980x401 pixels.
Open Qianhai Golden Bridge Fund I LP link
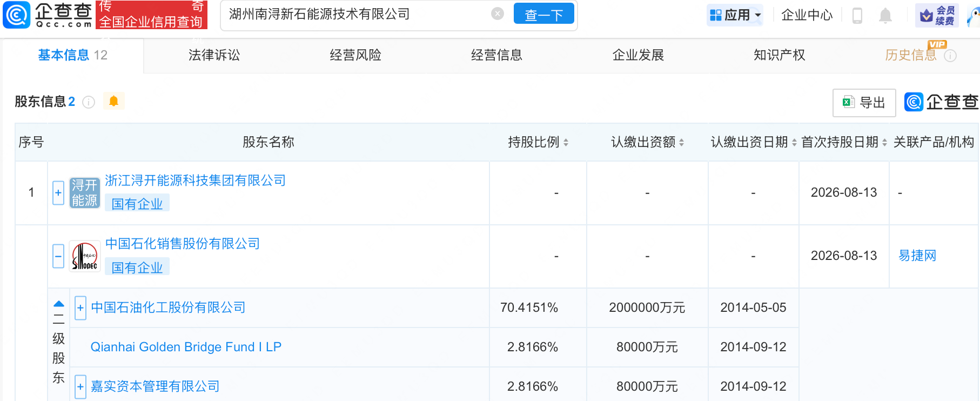(x=186, y=347)
